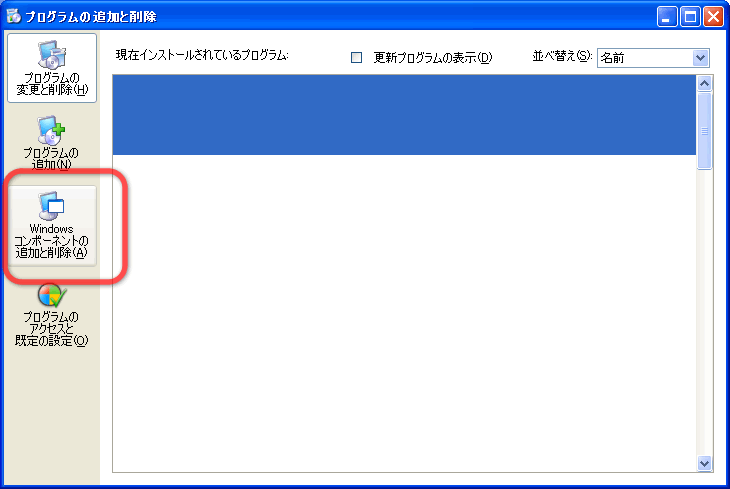Image resolution: width=730 pixels, height=489 pixels.
Task: Click the vertical scrollbar thumb
Action: pos(704,131)
